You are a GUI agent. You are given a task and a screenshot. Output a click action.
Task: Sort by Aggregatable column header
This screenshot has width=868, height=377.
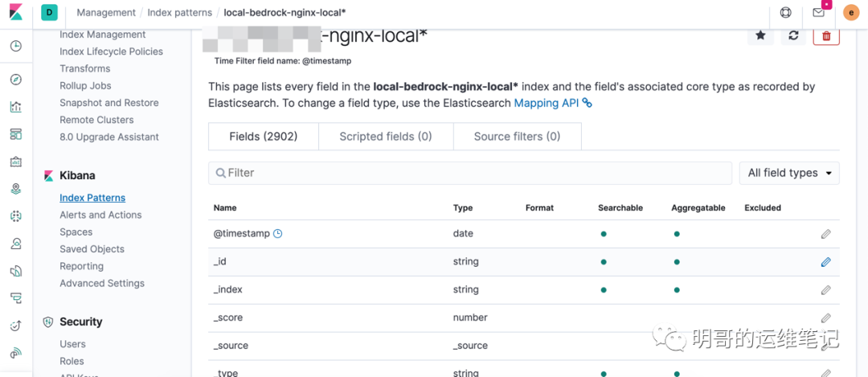pyautogui.click(x=698, y=207)
